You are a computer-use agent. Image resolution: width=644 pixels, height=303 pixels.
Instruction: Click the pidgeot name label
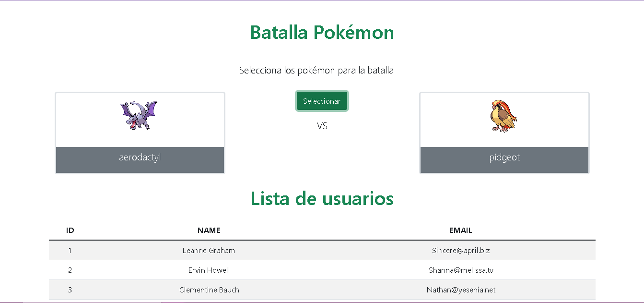[x=504, y=158]
